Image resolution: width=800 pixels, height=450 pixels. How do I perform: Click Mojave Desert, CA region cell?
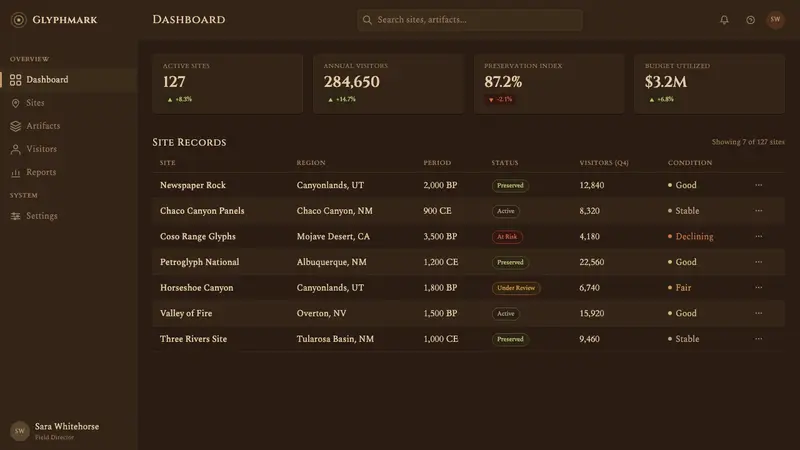[x=333, y=236]
